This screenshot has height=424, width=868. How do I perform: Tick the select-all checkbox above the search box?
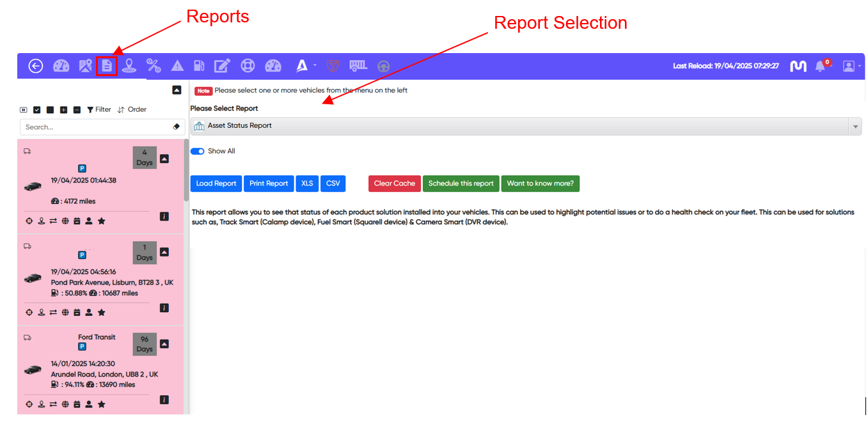pyautogui.click(x=36, y=109)
